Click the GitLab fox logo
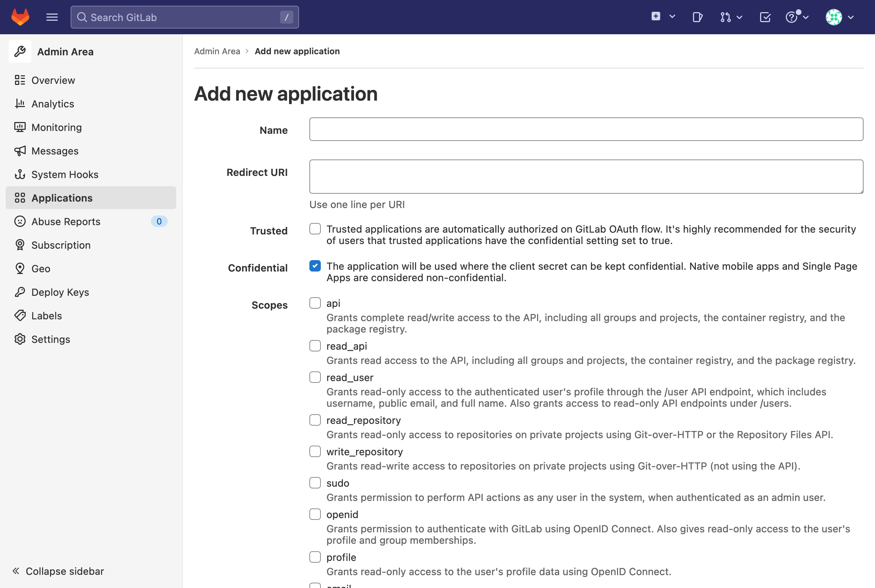The image size is (875, 588). click(x=20, y=17)
